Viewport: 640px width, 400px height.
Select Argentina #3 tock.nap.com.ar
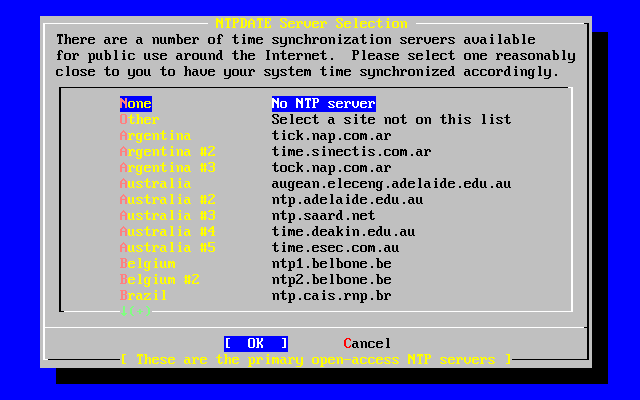coord(167,168)
